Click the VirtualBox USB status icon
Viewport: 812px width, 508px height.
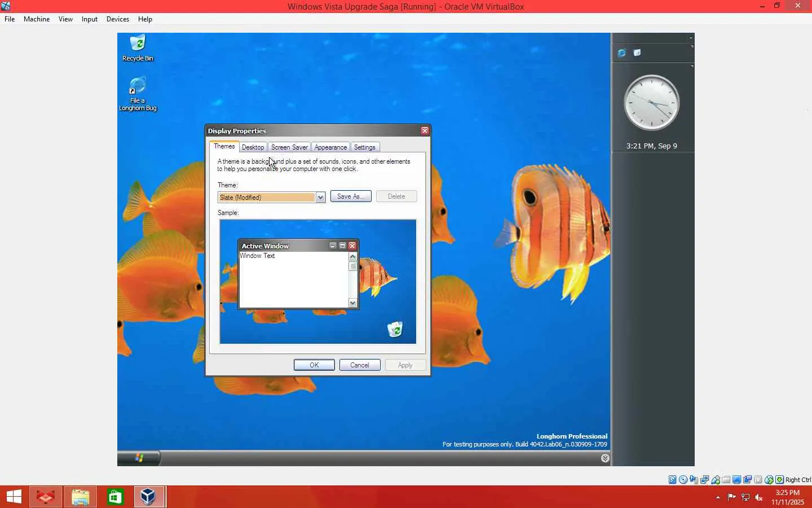click(716, 480)
